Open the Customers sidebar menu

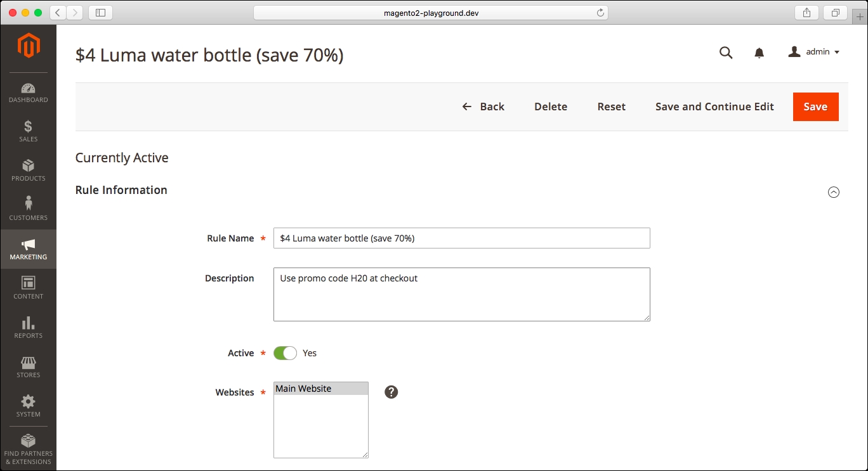click(x=28, y=210)
